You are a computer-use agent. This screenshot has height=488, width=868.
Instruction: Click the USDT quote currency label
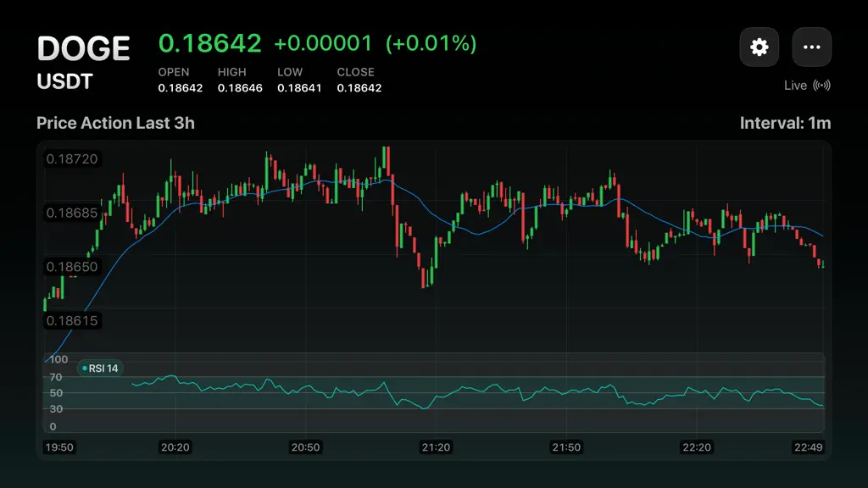[x=64, y=81]
